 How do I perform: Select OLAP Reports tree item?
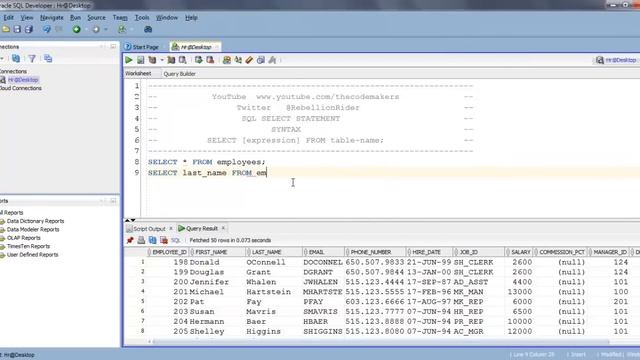24,238
